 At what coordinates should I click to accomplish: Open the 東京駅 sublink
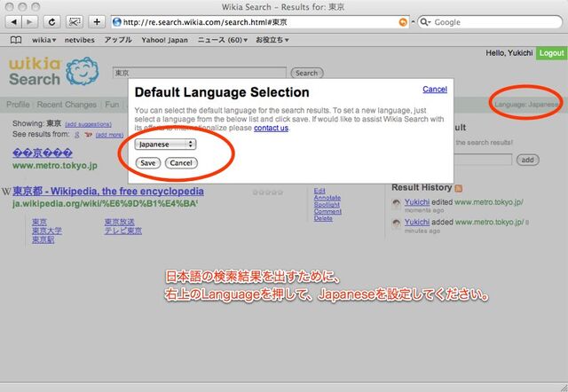43,239
